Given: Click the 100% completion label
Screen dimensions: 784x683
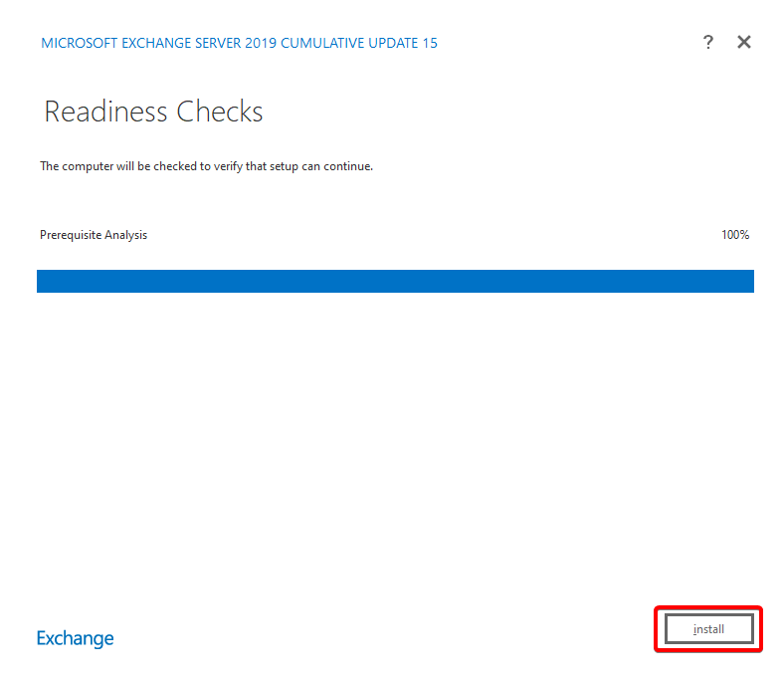Looking at the screenshot, I should click(x=735, y=235).
